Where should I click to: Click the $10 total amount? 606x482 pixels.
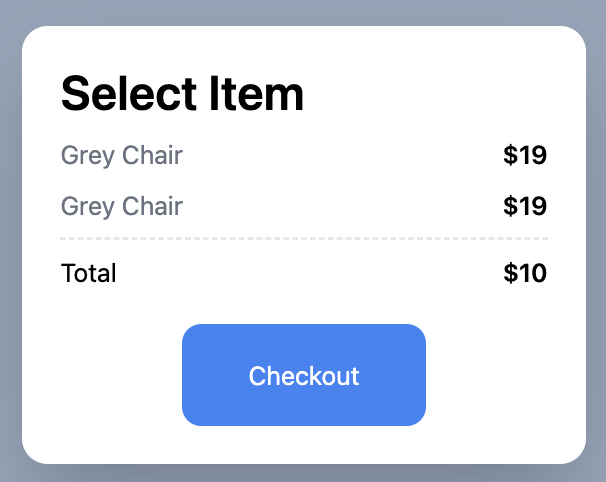525,273
